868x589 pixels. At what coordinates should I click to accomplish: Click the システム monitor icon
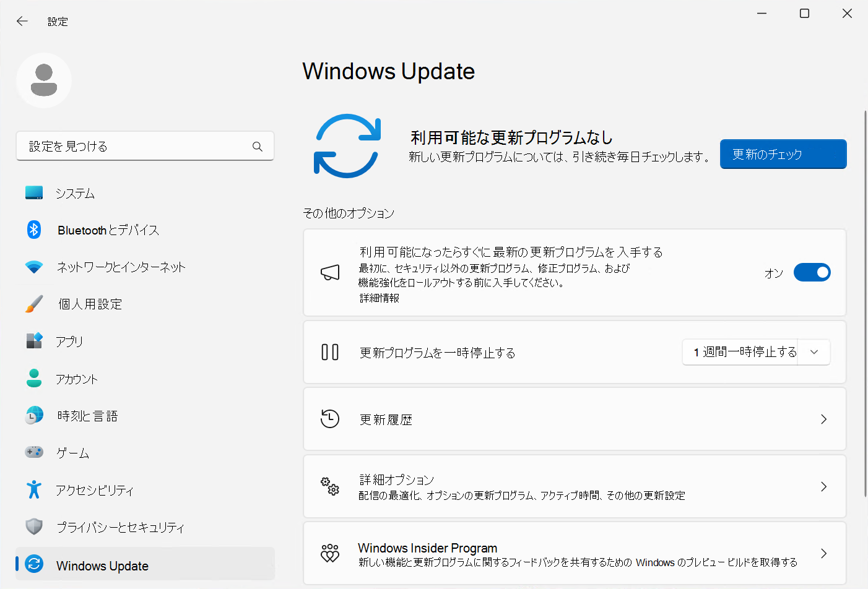[x=34, y=193]
